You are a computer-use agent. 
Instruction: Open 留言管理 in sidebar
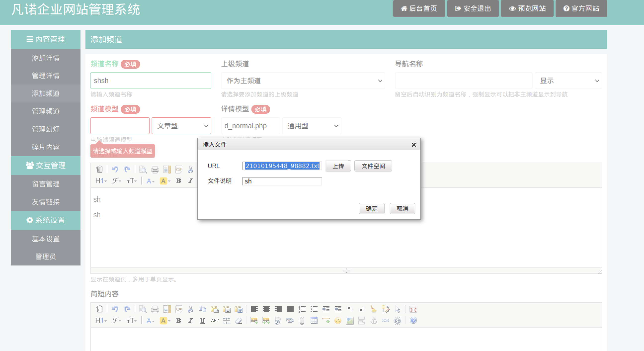[46, 184]
